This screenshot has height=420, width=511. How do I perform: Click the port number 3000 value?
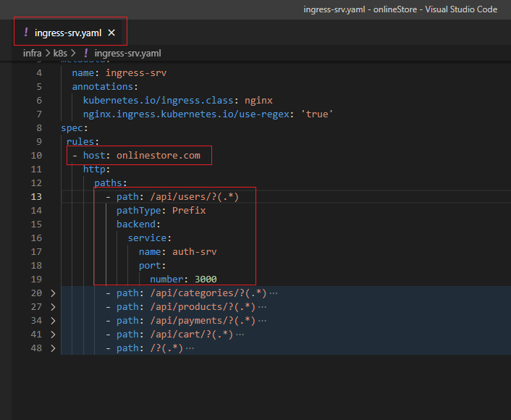point(205,280)
